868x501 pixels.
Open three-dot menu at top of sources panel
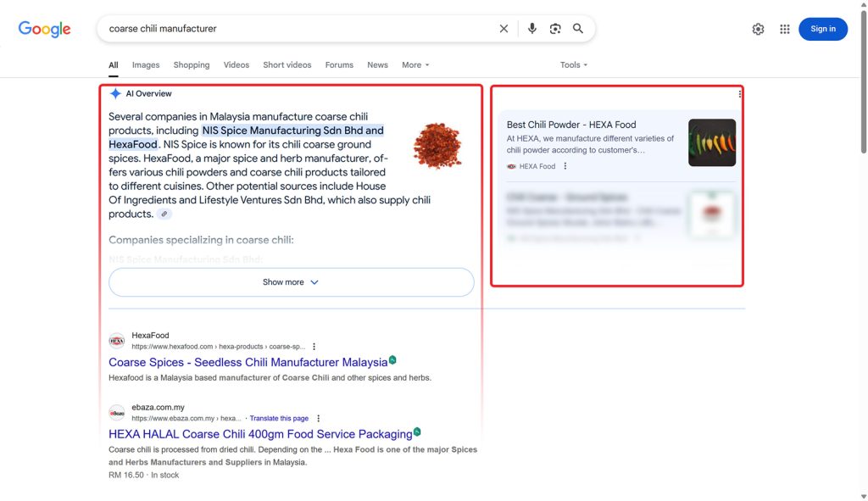(x=739, y=94)
